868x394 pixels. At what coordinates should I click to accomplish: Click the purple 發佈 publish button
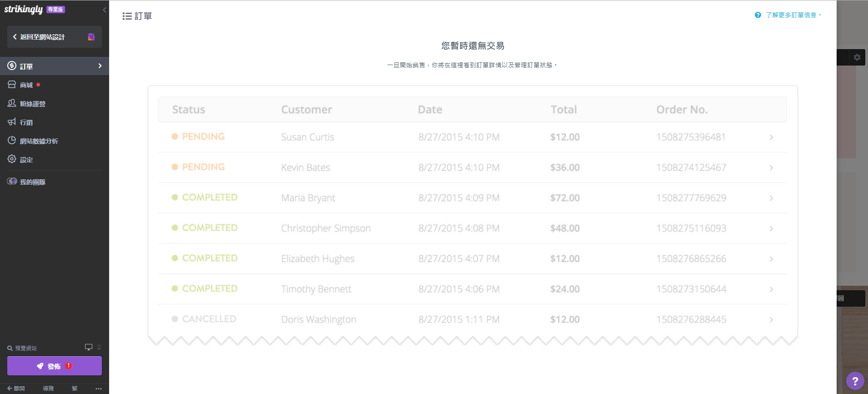click(x=55, y=366)
